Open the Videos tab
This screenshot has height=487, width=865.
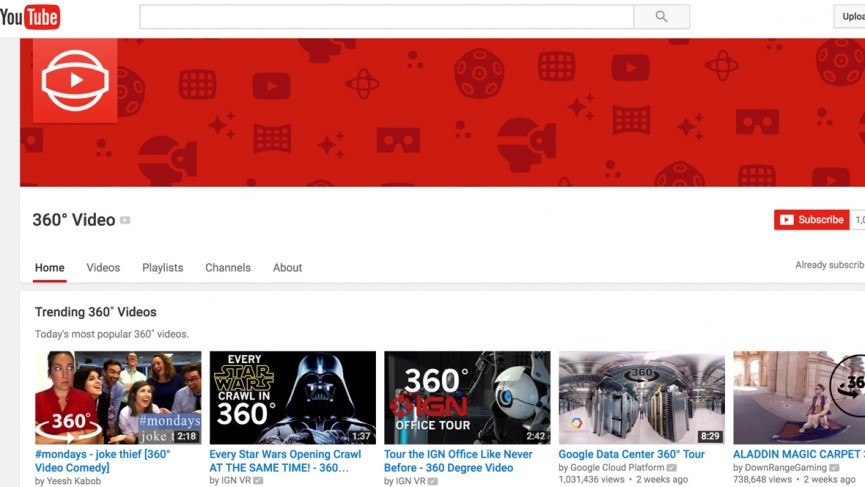click(x=103, y=268)
